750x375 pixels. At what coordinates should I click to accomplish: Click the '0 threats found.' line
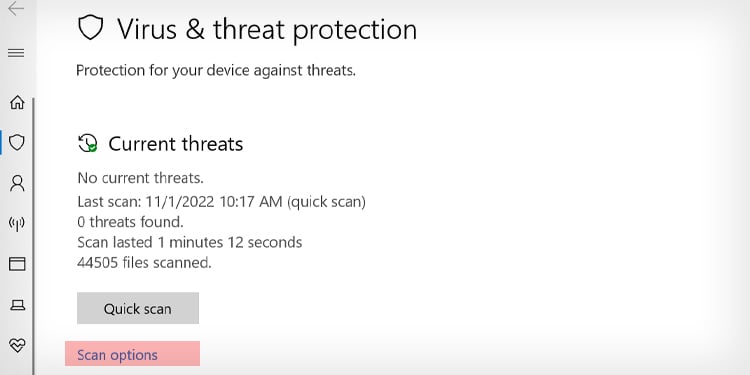click(130, 221)
